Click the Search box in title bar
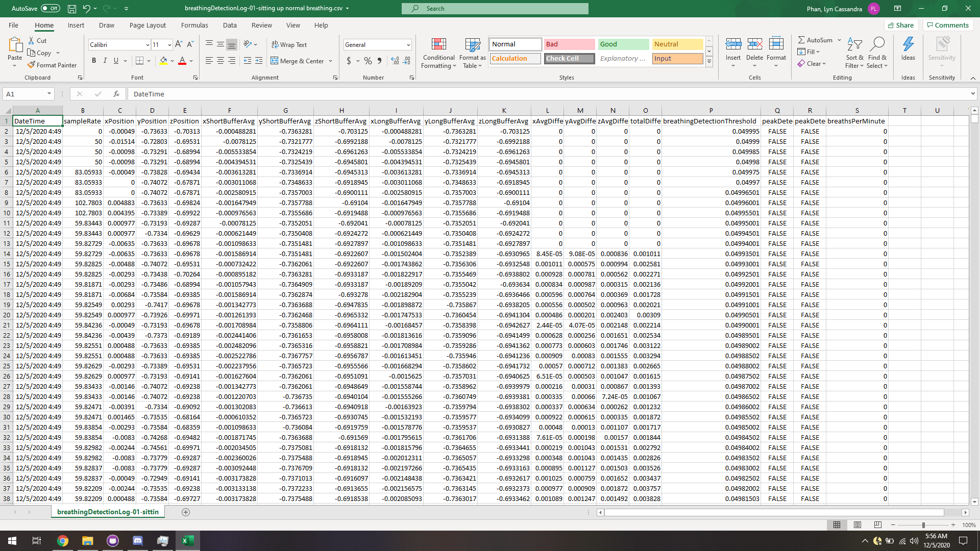 pyautogui.click(x=495, y=9)
